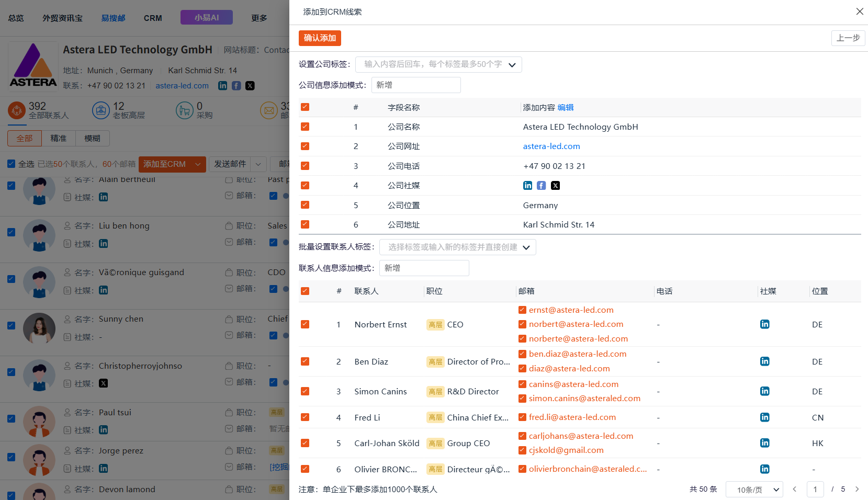
Task: Open the 公司信息添加模式 dropdown showing 新增
Action: point(416,85)
